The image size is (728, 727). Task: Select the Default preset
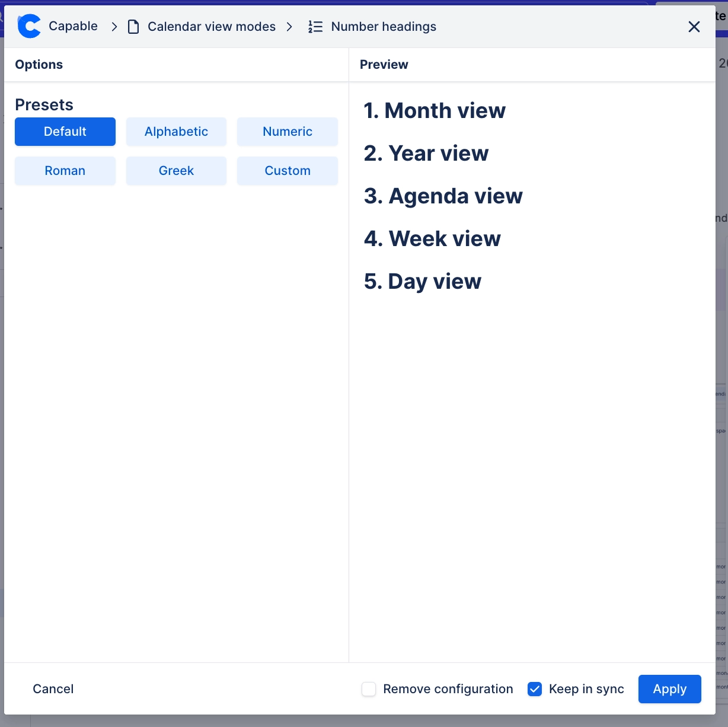click(65, 131)
